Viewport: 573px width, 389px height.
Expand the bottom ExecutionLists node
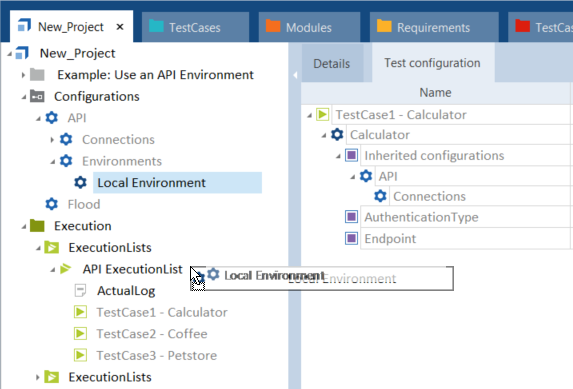[37, 377]
